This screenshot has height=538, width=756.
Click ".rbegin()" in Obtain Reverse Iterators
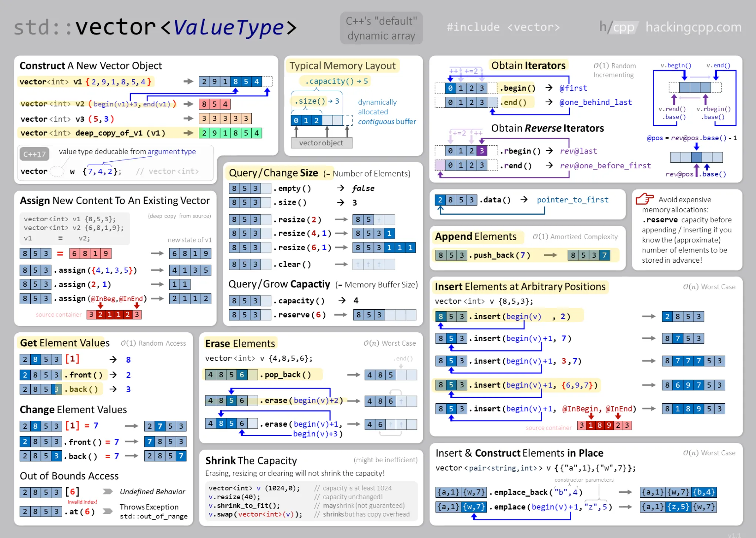(520, 151)
